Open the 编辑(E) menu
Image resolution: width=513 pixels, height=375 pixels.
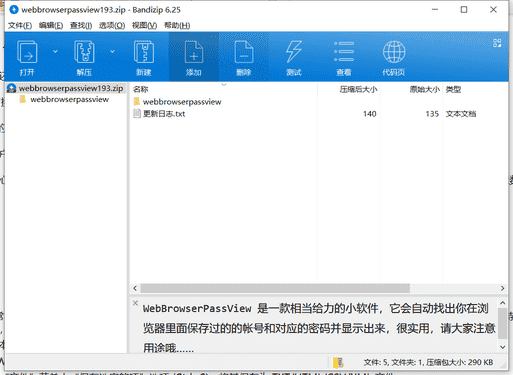[51, 25]
